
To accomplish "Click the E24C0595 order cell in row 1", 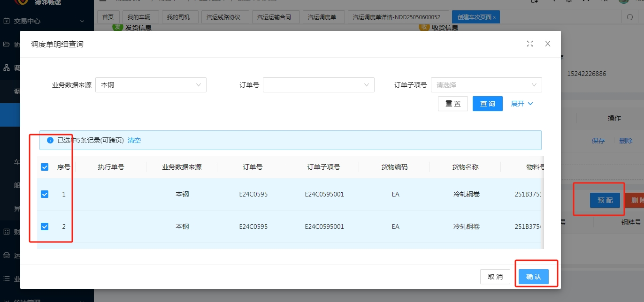I will point(253,194).
